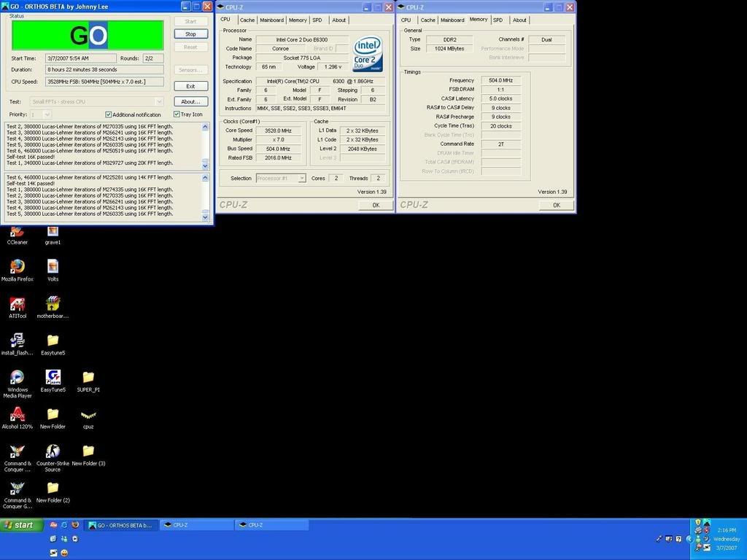Expand the Processor Selection dropdown
747x560 pixels.
click(x=301, y=178)
